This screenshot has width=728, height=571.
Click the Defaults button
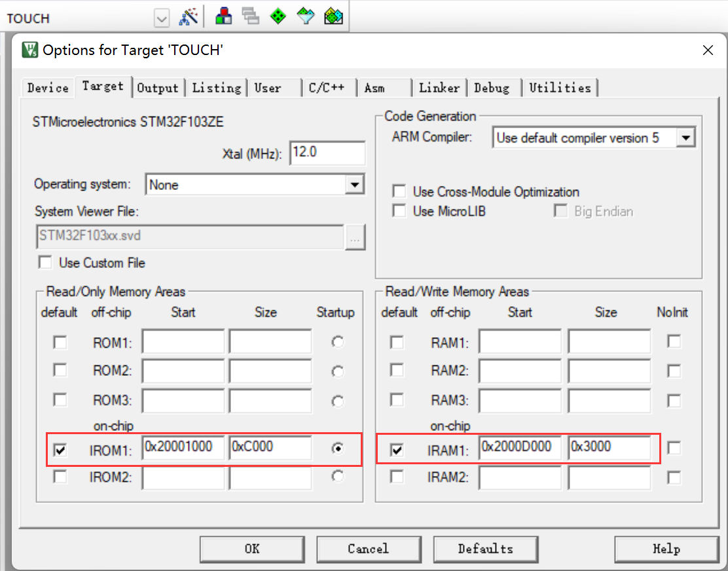click(485, 549)
